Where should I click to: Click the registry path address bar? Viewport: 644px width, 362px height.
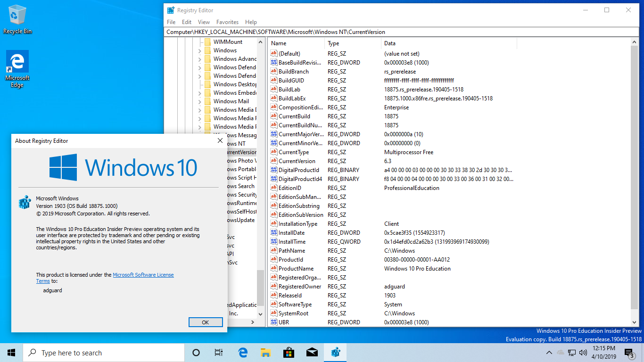pyautogui.click(x=402, y=32)
